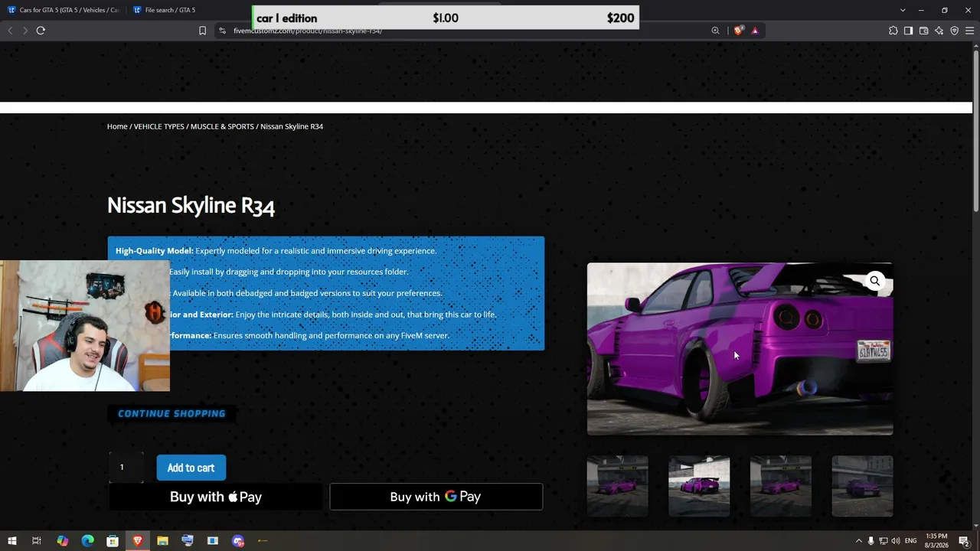
Task: Select the third product gallery thumbnail
Action: (781, 486)
